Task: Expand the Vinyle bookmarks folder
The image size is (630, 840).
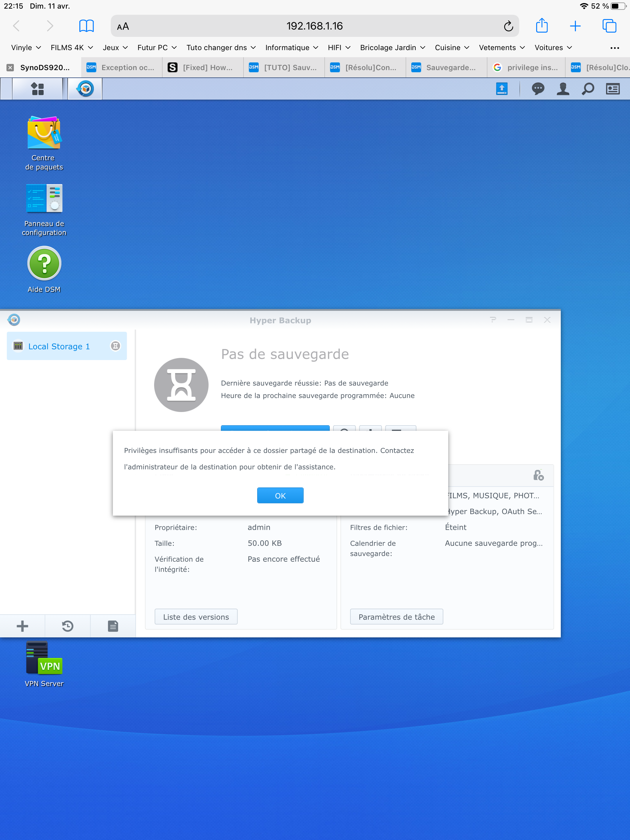Action: point(26,47)
